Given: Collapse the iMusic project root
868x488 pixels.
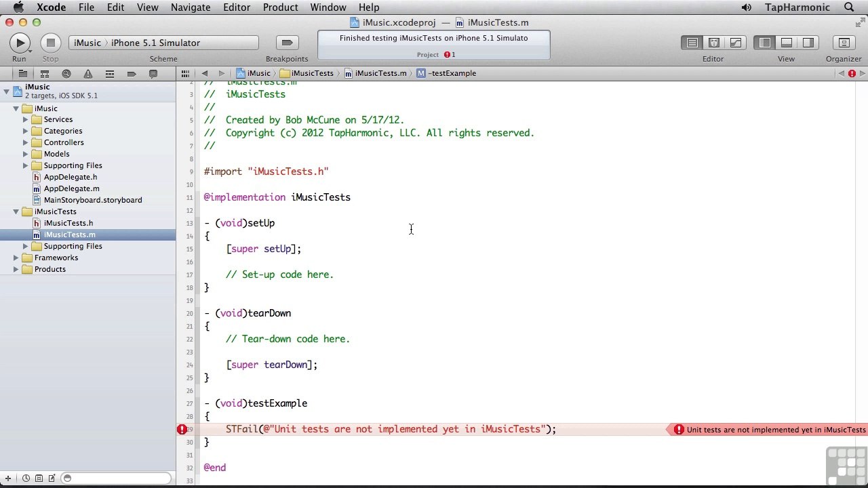Looking at the screenshot, I should 6,90.
